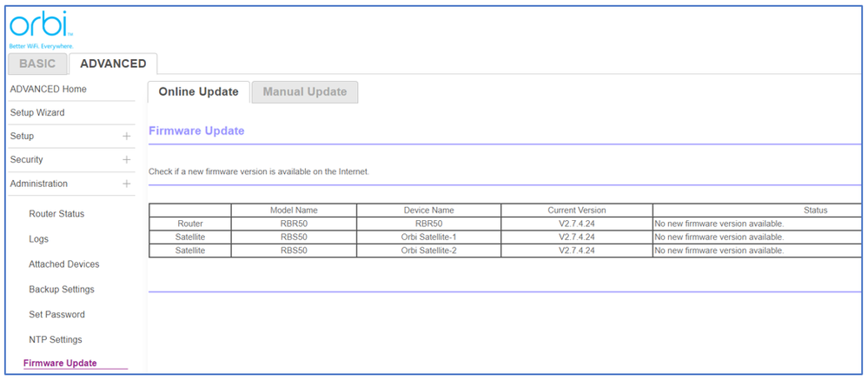The image size is (868, 381).
Task: Go to Router Status page
Action: pyautogui.click(x=56, y=214)
